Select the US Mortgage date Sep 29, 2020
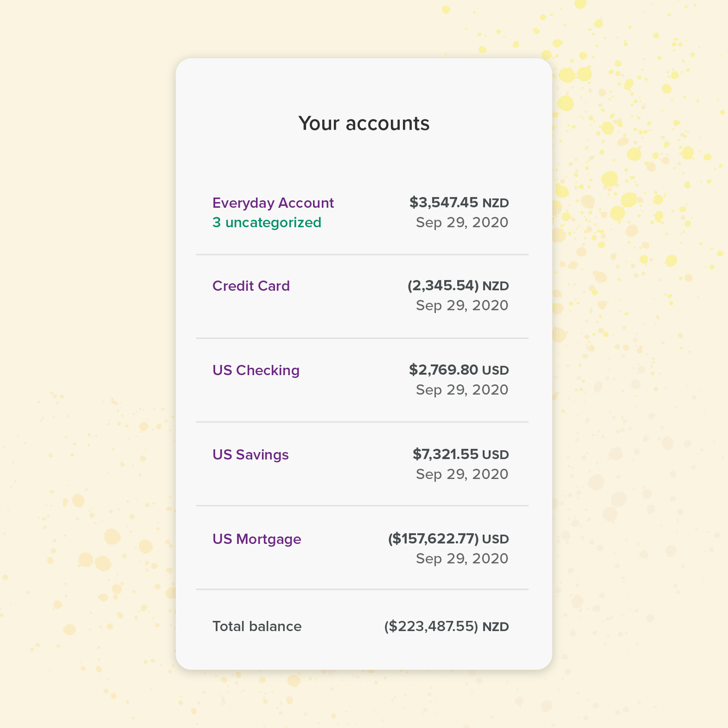 (462, 558)
